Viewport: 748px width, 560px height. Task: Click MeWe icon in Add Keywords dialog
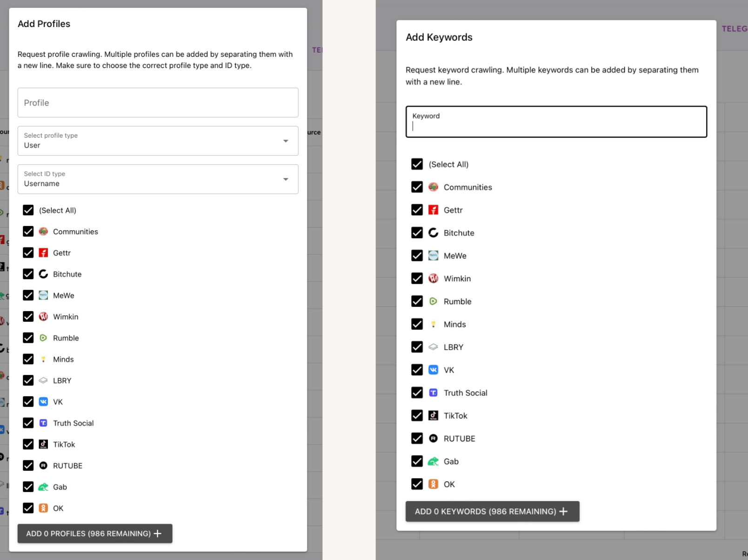pos(433,255)
